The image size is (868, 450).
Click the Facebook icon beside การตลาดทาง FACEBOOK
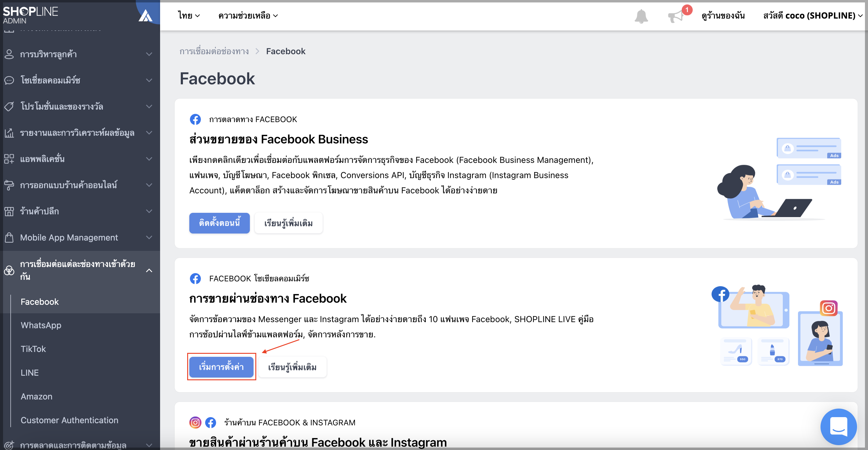pos(195,119)
